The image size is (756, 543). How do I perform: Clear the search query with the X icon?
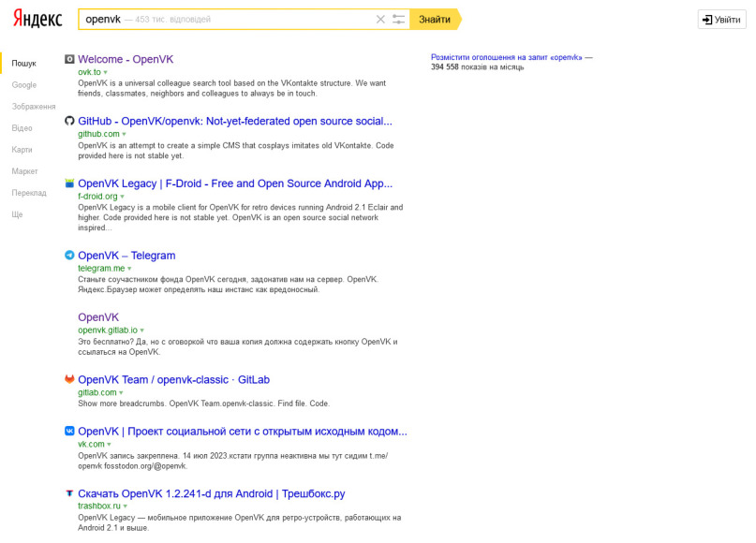(x=380, y=20)
